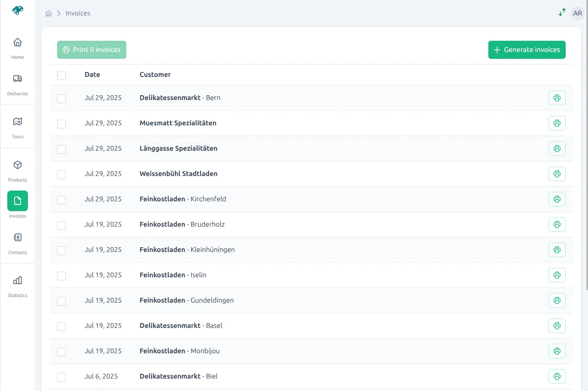Print the Delikatessenmarkt - Bern invoice
This screenshot has width=588, height=391.
[557, 97]
